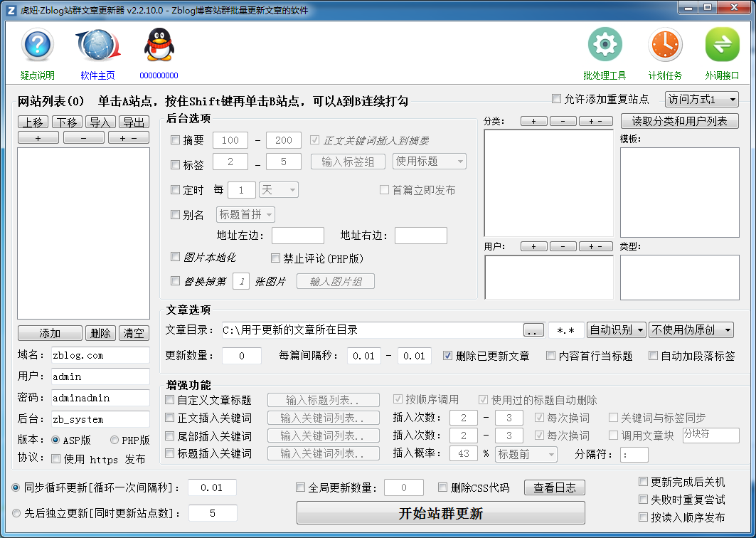Click the 更新数量 input field

[x=242, y=356]
